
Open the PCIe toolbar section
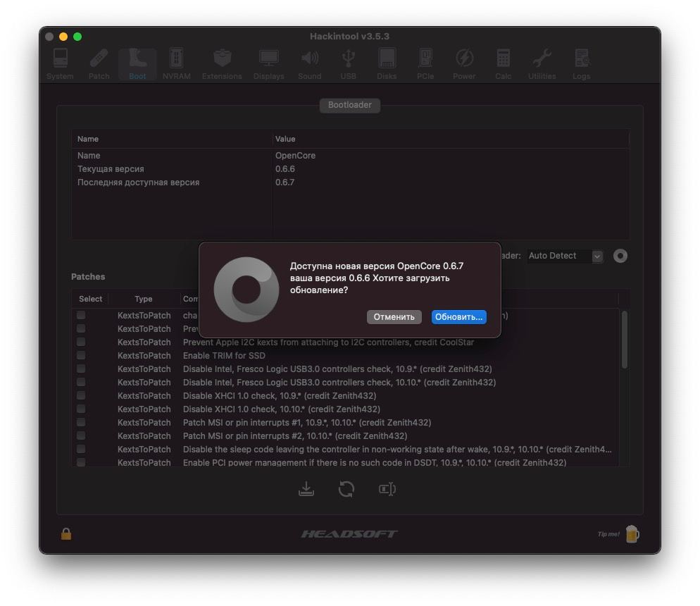(425, 64)
